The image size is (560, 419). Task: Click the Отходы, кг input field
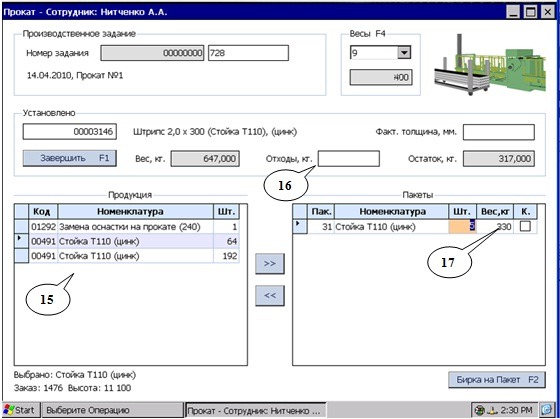pos(349,159)
